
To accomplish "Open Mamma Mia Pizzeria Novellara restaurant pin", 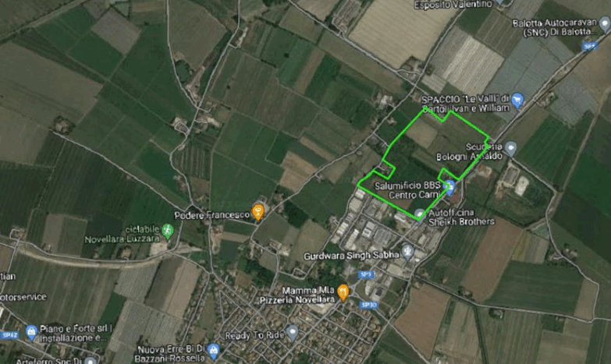I will (x=343, y=292).
